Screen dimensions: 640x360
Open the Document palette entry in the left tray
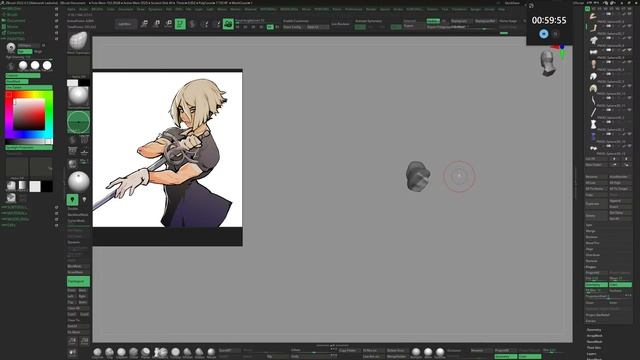click(16, 20)
